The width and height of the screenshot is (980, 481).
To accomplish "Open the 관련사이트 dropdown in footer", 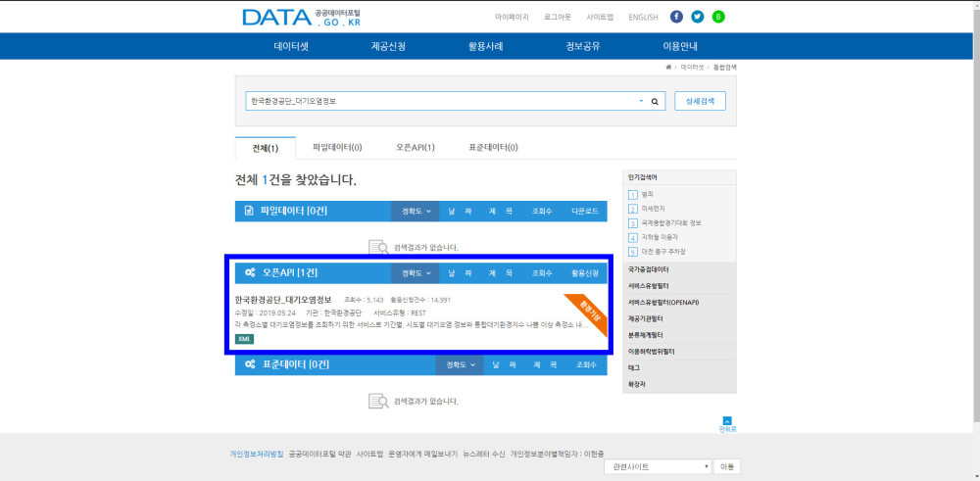I will [x=659, y=466].
